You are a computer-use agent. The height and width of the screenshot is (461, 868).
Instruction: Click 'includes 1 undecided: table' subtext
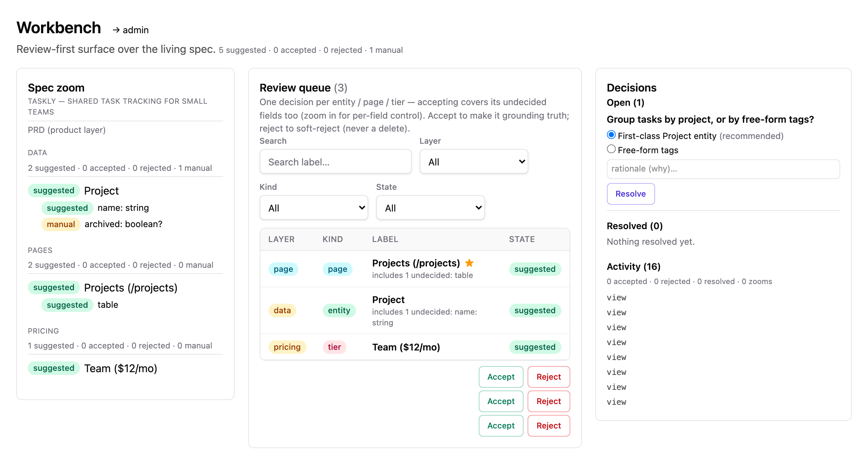(422, 275)
